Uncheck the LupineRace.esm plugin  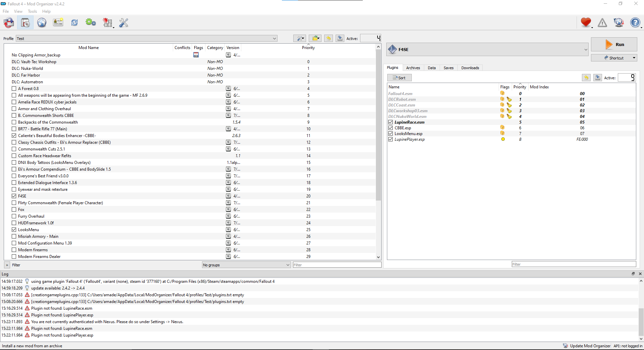[x=391, y=122]
